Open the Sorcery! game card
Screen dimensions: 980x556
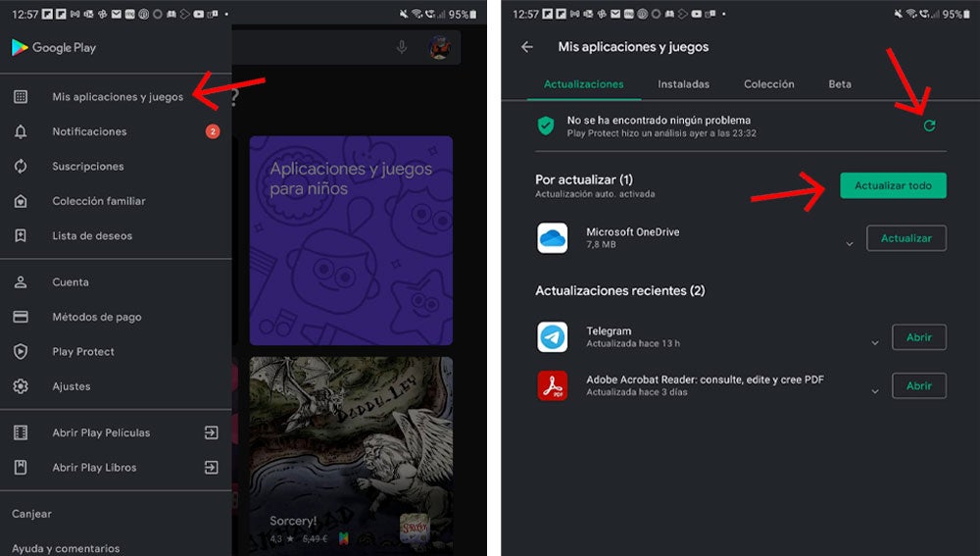point(351,455)
